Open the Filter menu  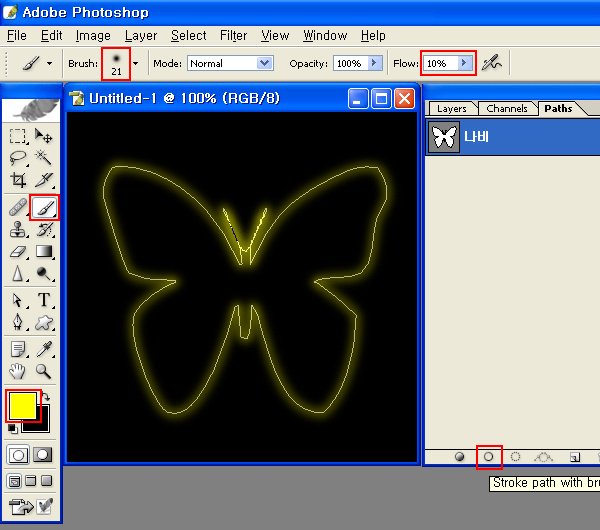tap(233, 36)
